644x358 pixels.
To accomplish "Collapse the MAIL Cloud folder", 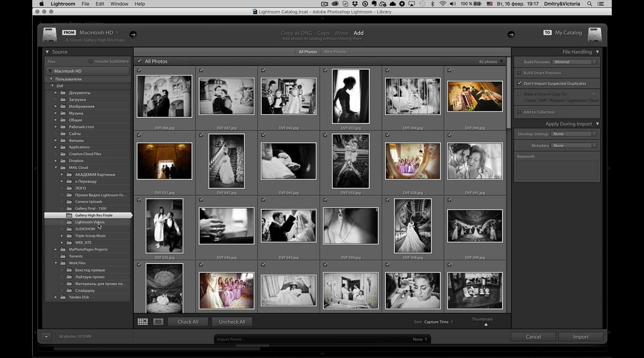I will [x=56, y=168].
